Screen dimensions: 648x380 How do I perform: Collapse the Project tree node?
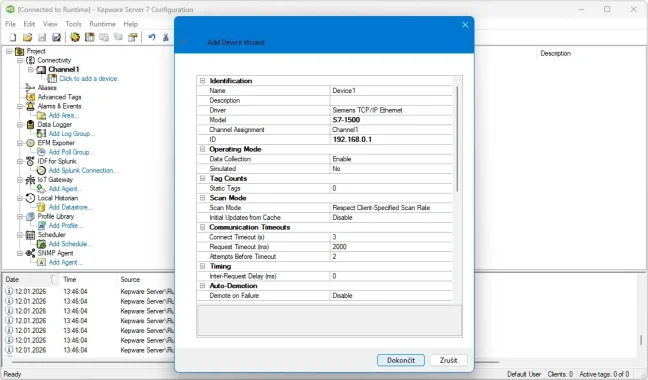9,51
